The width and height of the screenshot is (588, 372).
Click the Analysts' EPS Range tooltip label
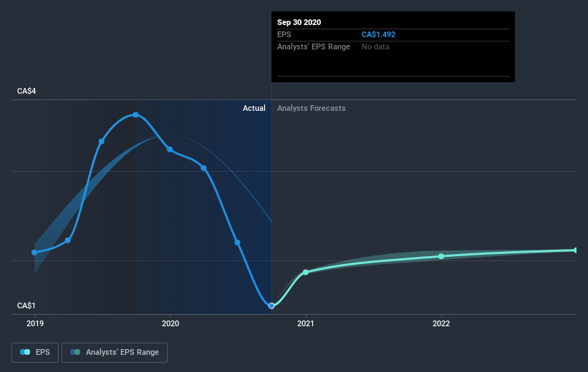(314, 46)
